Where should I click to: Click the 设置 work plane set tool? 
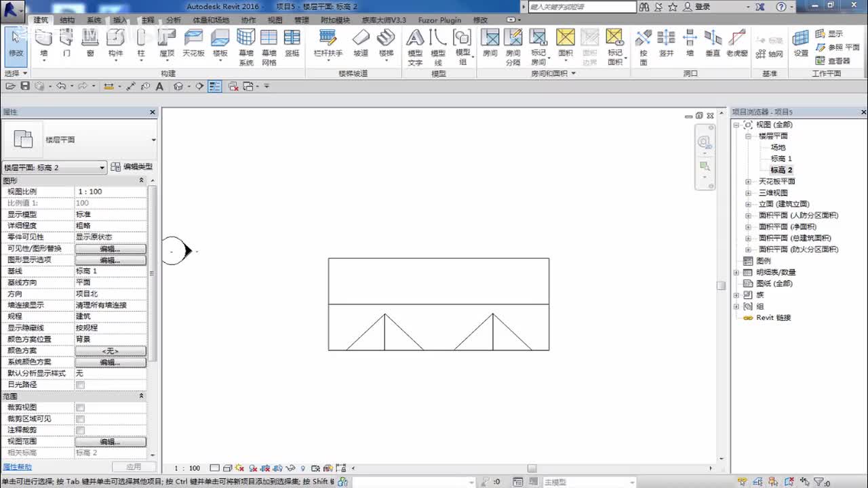(x=802, y=44)
